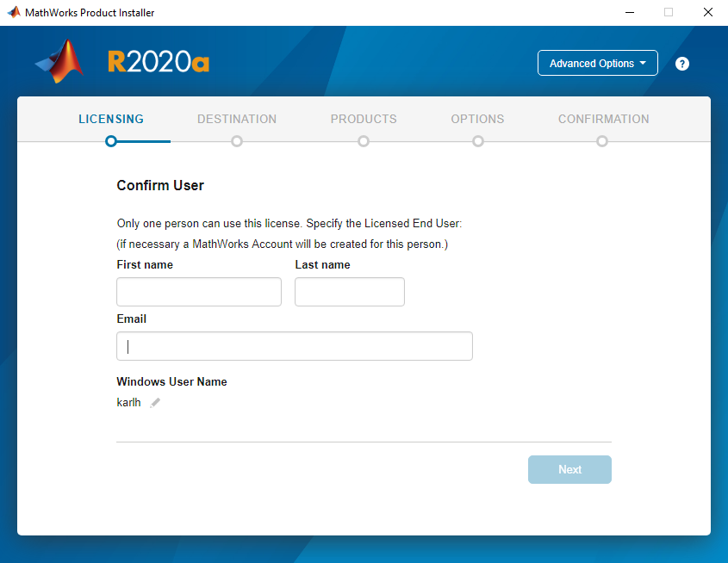
Task: Click inside the Email field
Action: pyautogui.click(x=295, y=346)
